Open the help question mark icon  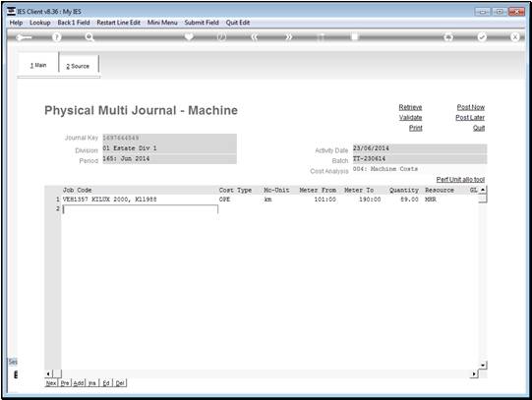(x=57, y=37)
